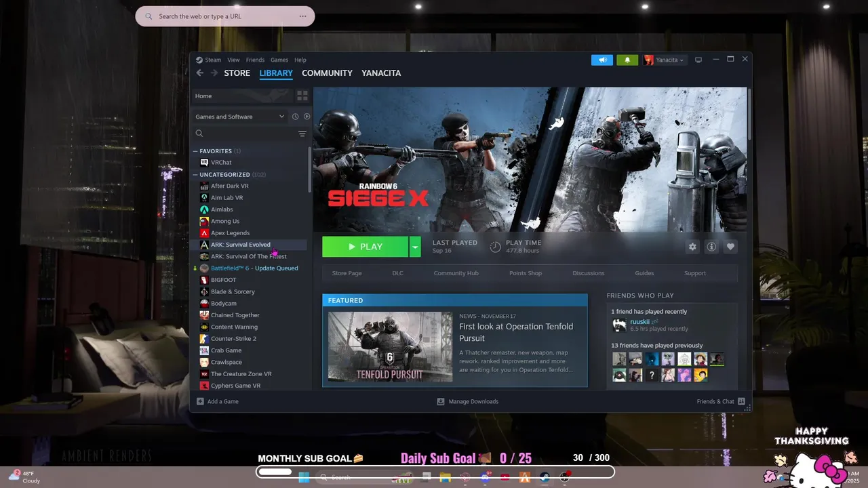Open the Points Shop link
The height and width of the screenshot is (488, 868).
[526, 273]
